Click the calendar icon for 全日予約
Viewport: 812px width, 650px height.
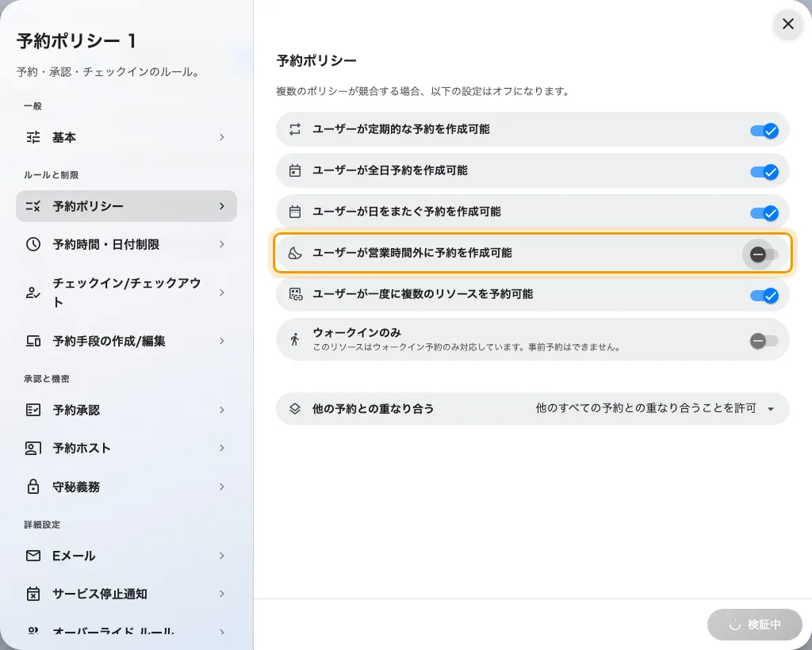point(295,170)
